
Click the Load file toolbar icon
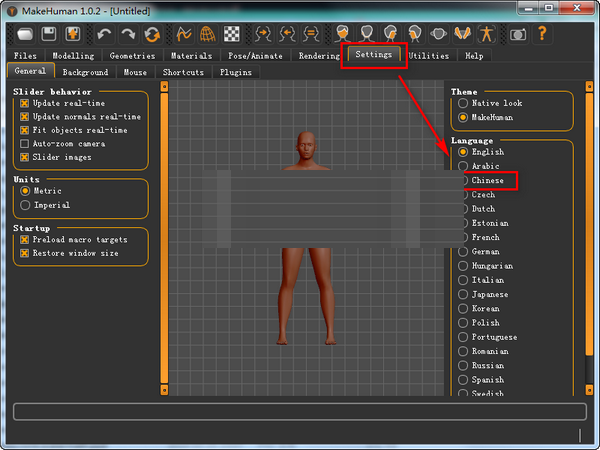coord(25,34)
